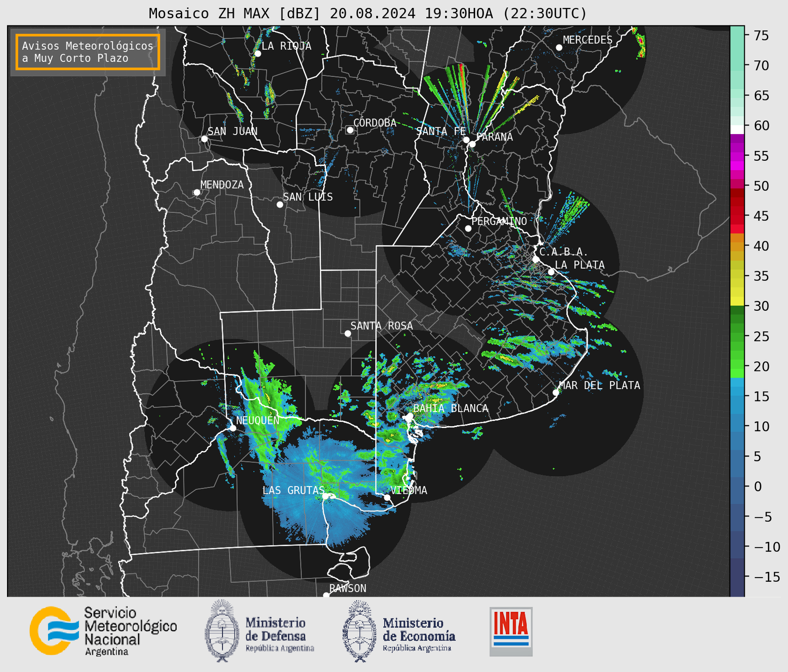788x672 pixels.
Task: Click the MERCEDES label text
Action: [x=588, y=40]
